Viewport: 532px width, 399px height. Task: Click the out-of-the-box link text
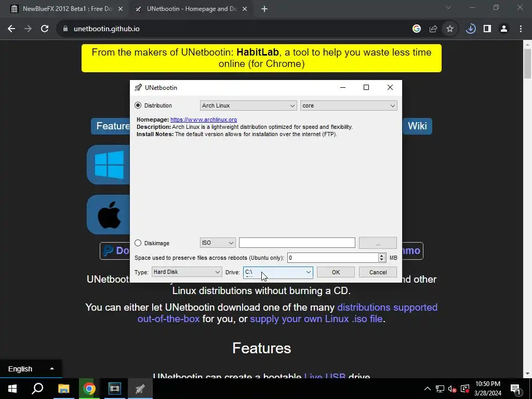[x=168, y=319]
